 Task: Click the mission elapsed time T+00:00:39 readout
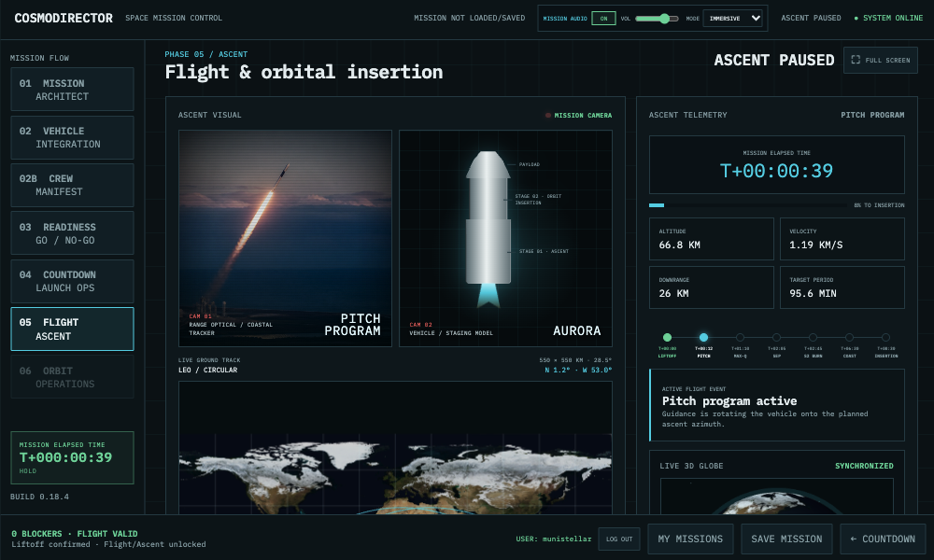(x=777, y=171)
